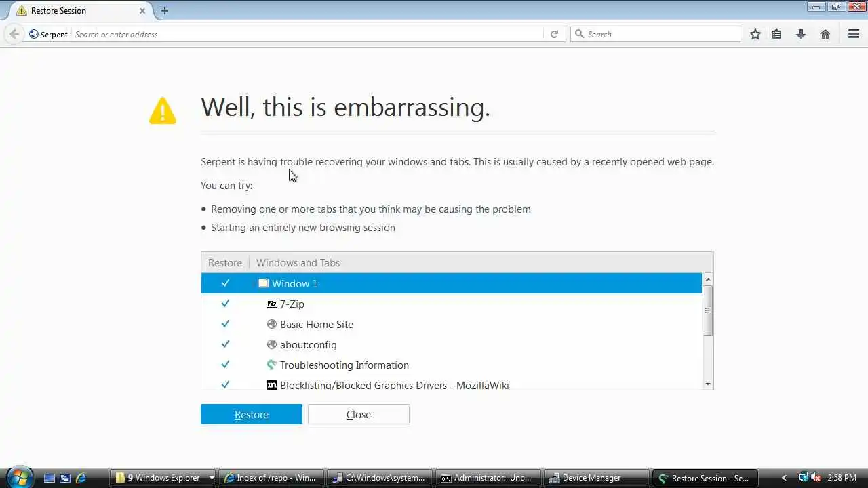868x488 pixels.
Task: Click the session list scroll down arrow
Action: 708,384
